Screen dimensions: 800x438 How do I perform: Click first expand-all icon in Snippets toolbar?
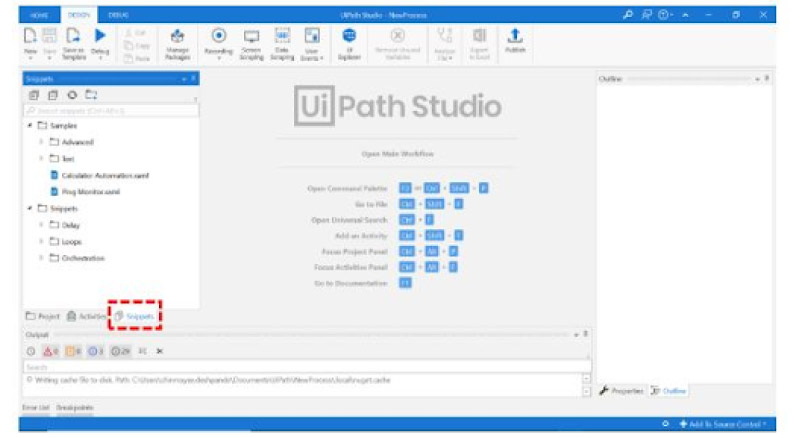[x=34, y=95]
